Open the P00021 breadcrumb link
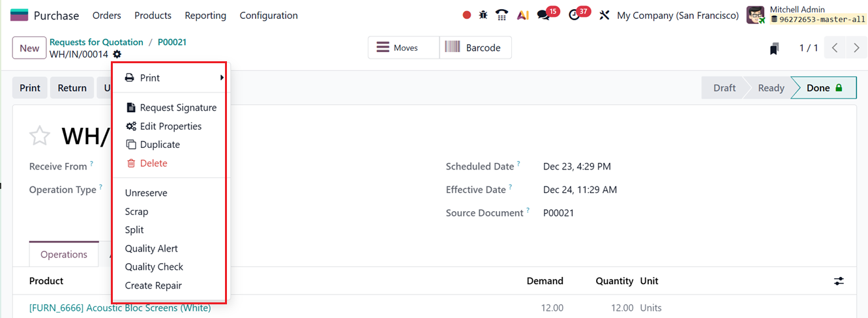The image size is (868, 318). click(x=172, y=42)
